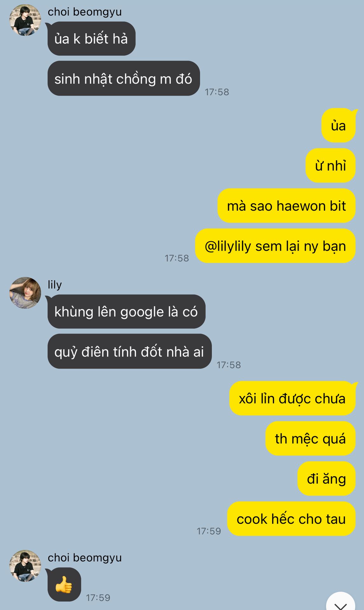Tap "quỷ điên tính đốt nhà ai" bubble

[130, 351]
